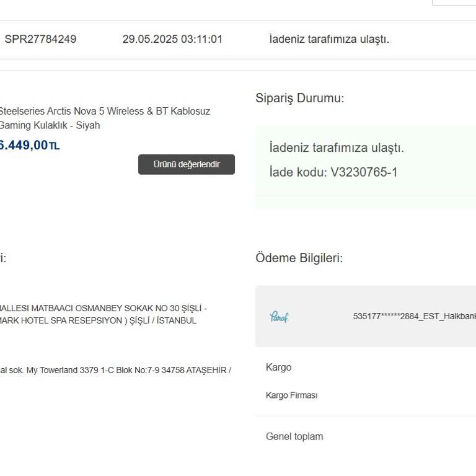Click the Matbaacı Osmanbey Sokak address line
Image resolution: width=476 pixels, height=476 pixels.
pos(103,308)
